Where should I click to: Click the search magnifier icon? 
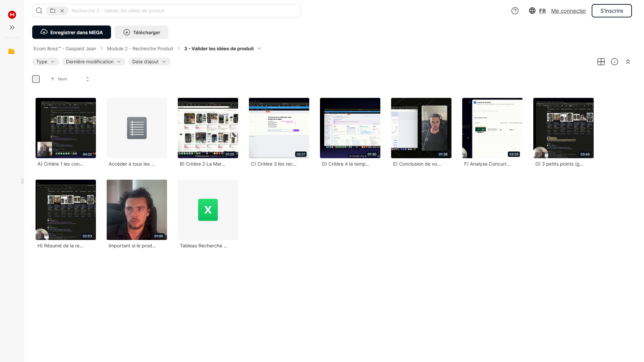point(39,11)
